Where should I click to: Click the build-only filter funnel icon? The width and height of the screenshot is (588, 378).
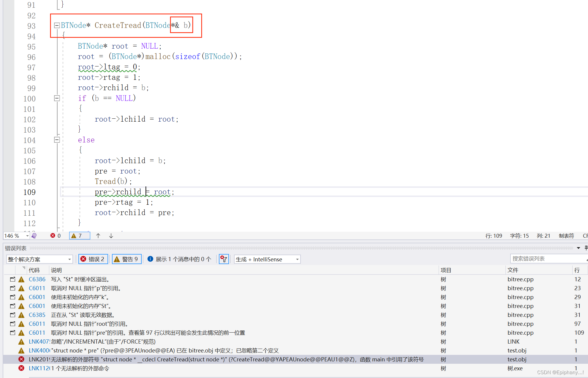[224, 259]
